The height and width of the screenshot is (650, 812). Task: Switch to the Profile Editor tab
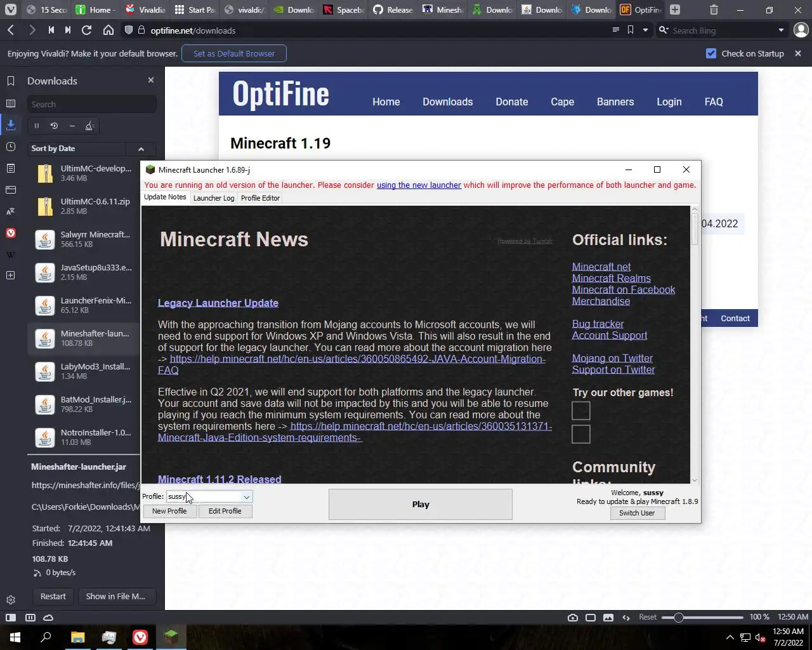pyautogui.click(x=260, y=198)
